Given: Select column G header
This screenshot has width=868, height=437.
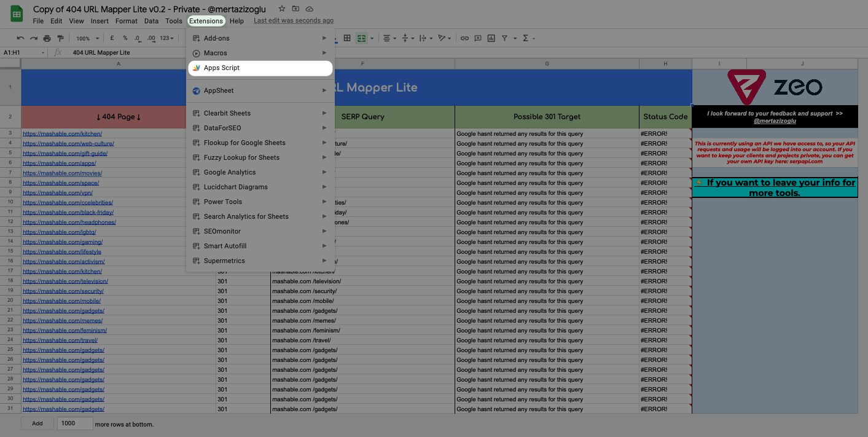Looking at the screenshot, I should click(547, 64).
